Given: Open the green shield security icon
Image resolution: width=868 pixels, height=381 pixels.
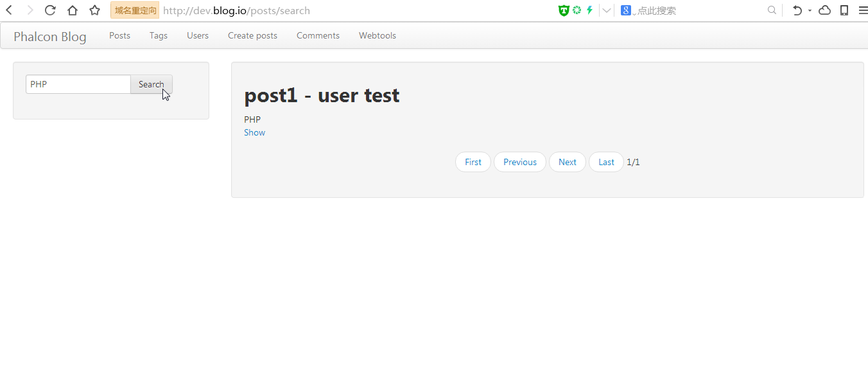Looking at the screenshot, I should point(564,10).
